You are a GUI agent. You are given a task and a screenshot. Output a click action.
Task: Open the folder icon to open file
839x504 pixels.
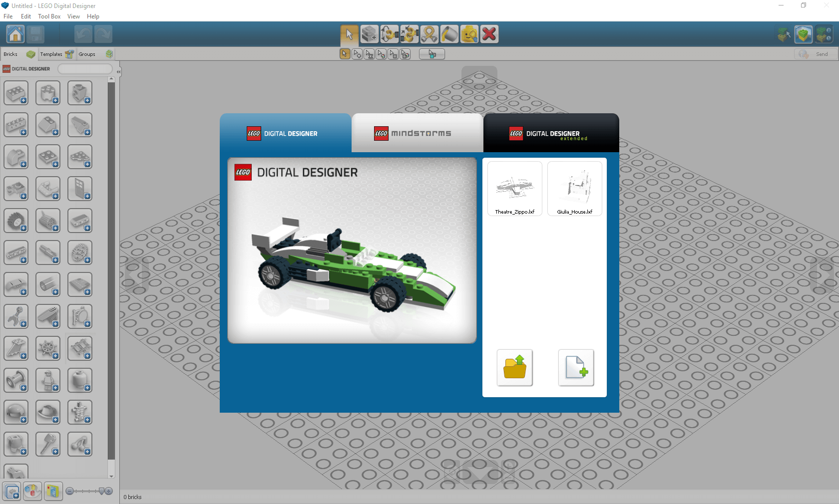click(514, 368)
